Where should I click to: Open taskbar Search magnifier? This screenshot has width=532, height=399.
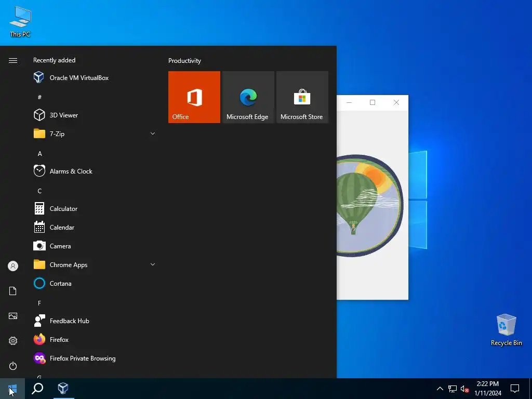click(x=37, y=389)
